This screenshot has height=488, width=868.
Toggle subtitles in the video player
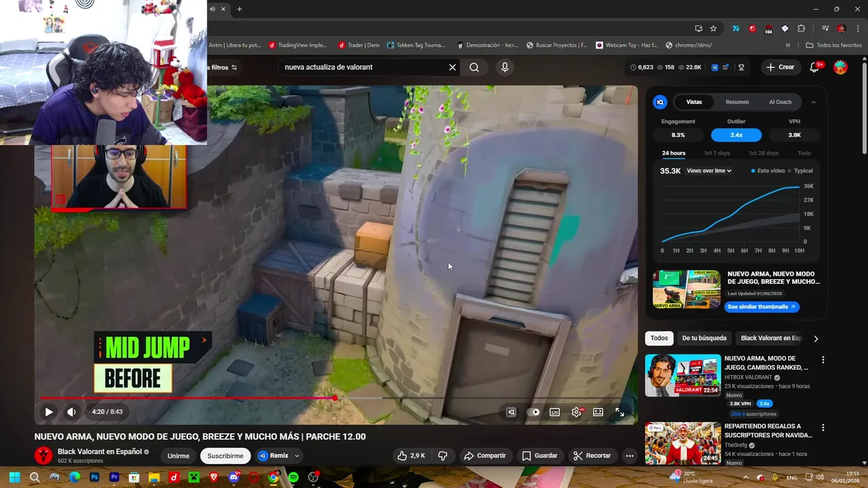pyautogui.click(x=555, y=412)
